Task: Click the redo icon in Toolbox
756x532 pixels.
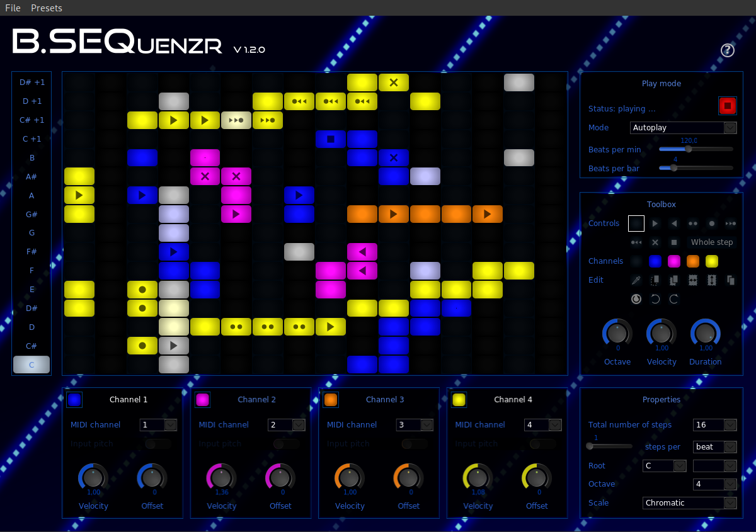Action: coord(674,299)
